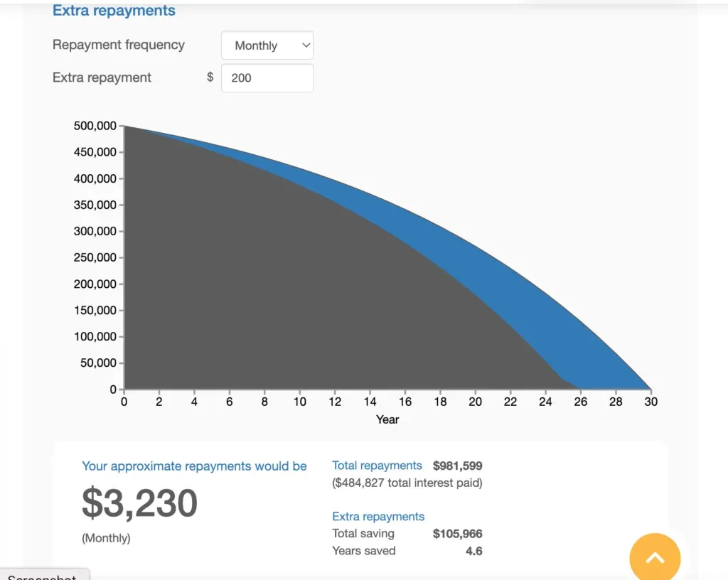This screenshot has height=580, width=728.
Task: Click 'Your approximate repayments would be' text
Action: pyautogui.click(x=194, y=466)
